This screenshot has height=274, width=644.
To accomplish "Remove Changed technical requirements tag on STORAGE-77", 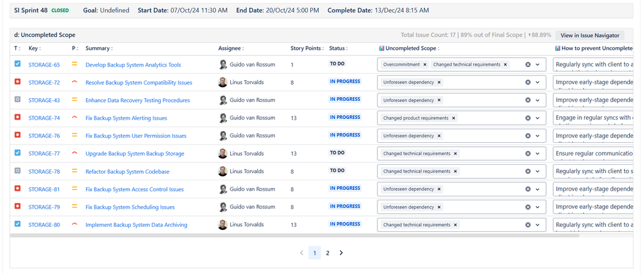I will pyautogui.click(x=456, y=153).
